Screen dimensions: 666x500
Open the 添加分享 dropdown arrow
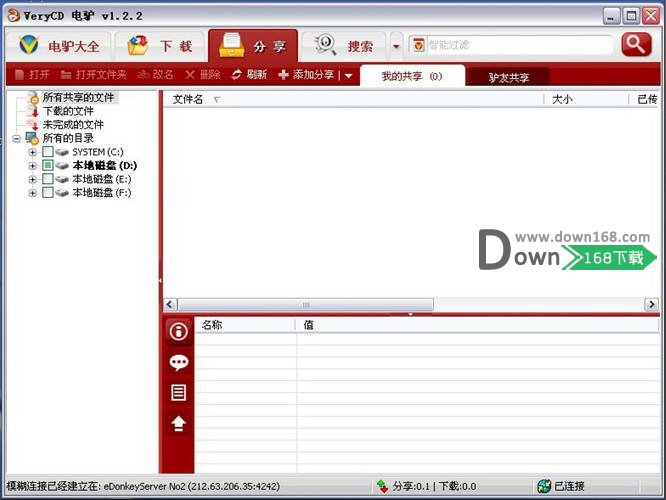tap(349, 76)
